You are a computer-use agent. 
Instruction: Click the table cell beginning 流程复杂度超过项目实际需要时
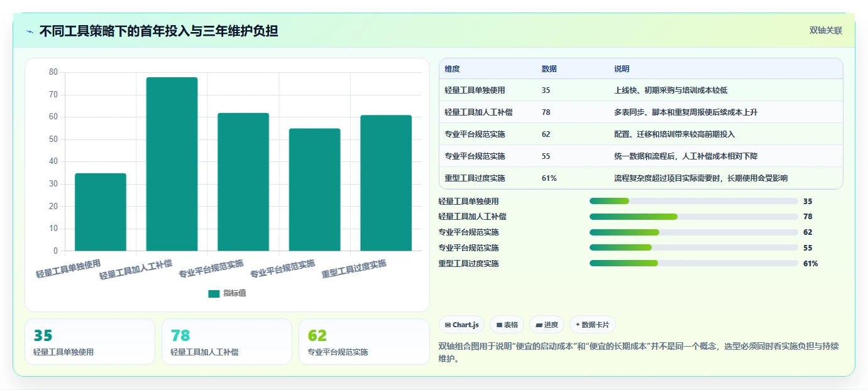tap(701, 178)
